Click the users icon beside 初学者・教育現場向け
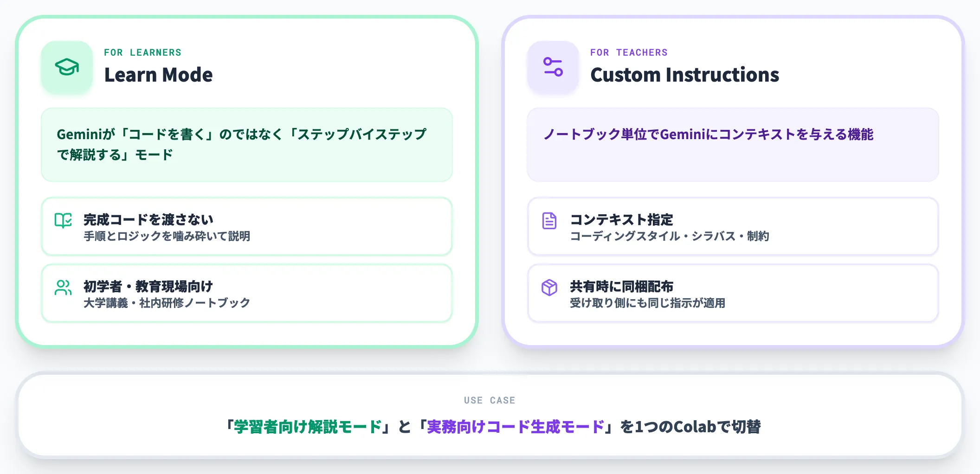The height and width of the screenshot is (474, 980). coord(63,288)
